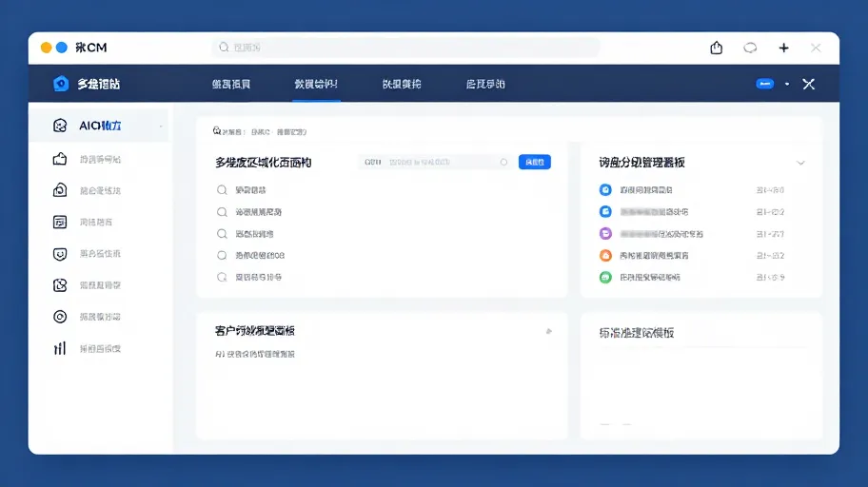Expand the AIO sidebar item's small arrow
Image resolution: width=868 pixels, height=487 pixels.
click(161, 127)
